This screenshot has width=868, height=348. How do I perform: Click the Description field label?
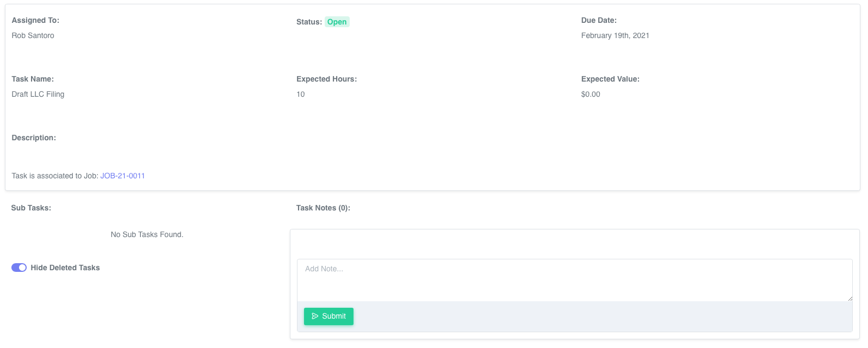coord(34,138)
